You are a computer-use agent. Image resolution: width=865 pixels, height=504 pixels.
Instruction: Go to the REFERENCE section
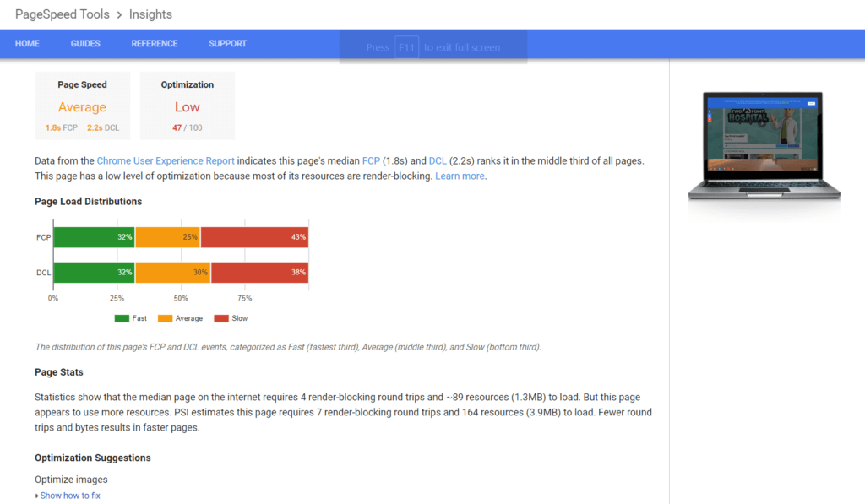point(155,44)
